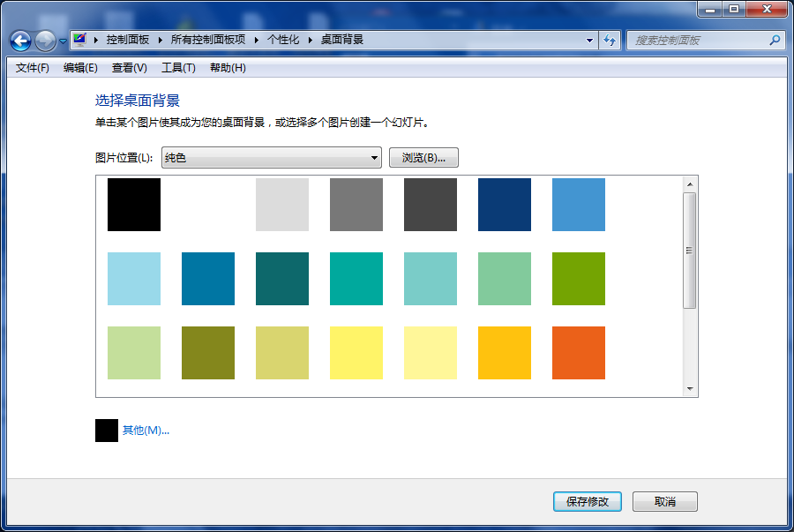
Task: Go back with the Back arrow button
Action: (21, 41)
